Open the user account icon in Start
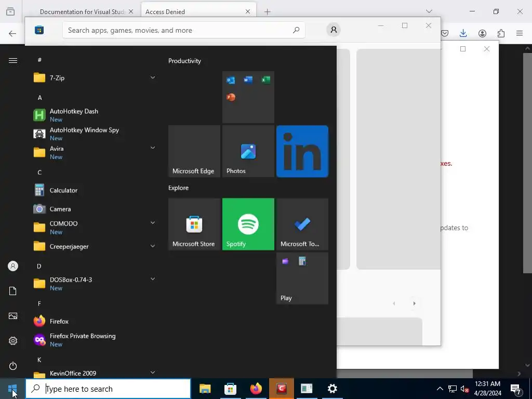 [13, 266]
